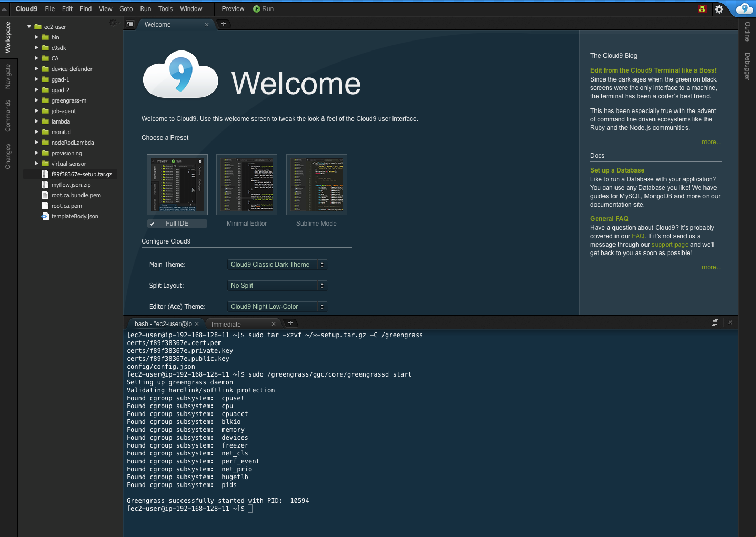Select the Full IDE preset thumbnail

(x=177, y=185)
